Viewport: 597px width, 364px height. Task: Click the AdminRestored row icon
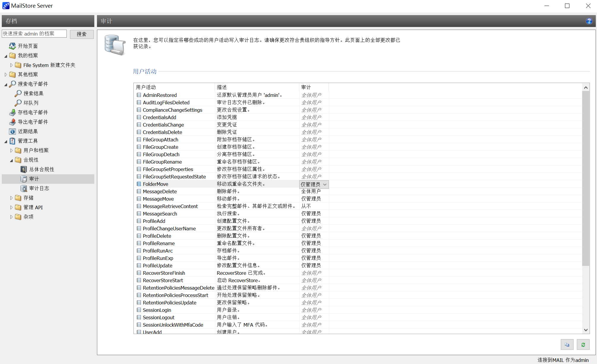[x=139, y=95]
